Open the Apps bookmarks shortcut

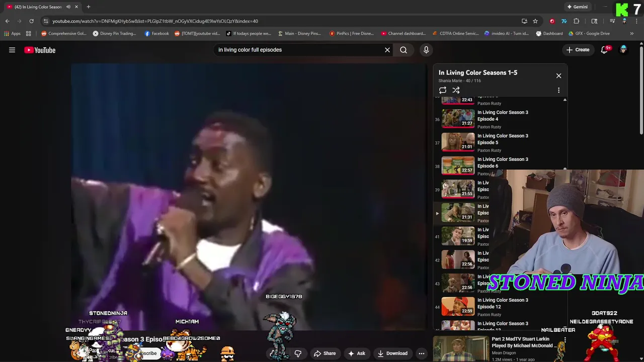pyautogui.click(x=13, y=34)
